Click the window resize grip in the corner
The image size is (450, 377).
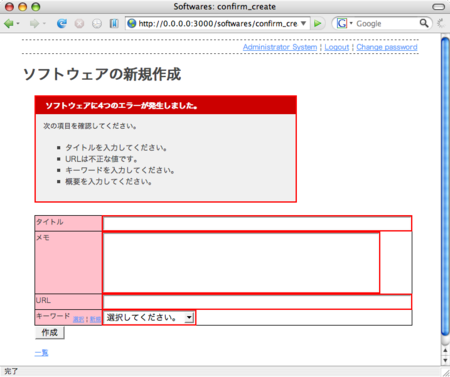445,372
